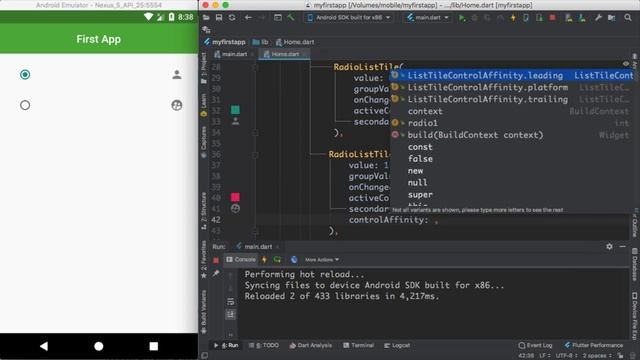Image resolution: width=640 pixels, height=360 pixels.
Task: Open the Android SDK built for x86 device dropdown
Action: pos(349,18)
